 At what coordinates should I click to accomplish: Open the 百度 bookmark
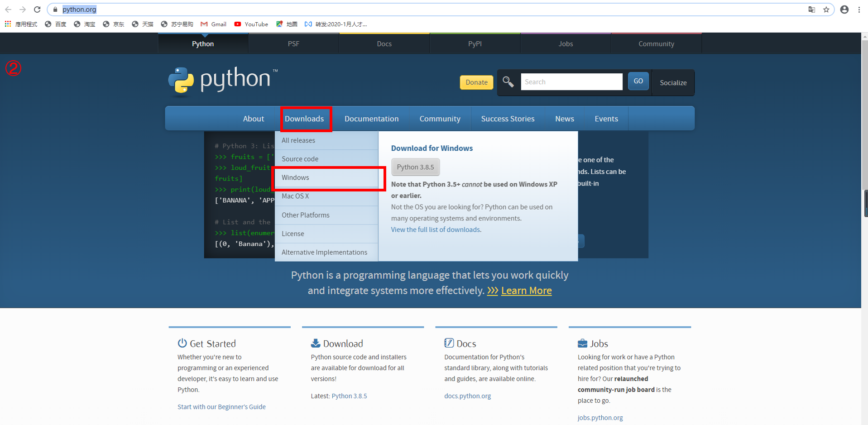[56, 24]
